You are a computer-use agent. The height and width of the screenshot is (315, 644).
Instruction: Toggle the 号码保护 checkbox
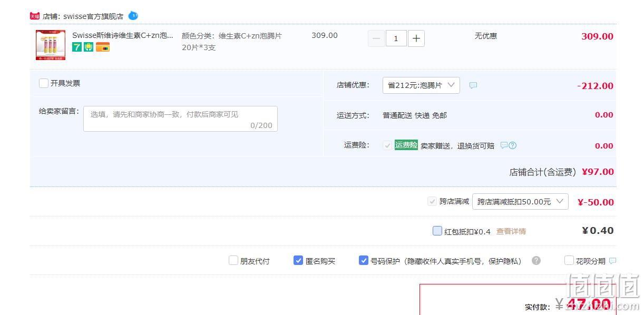point(364,260)
